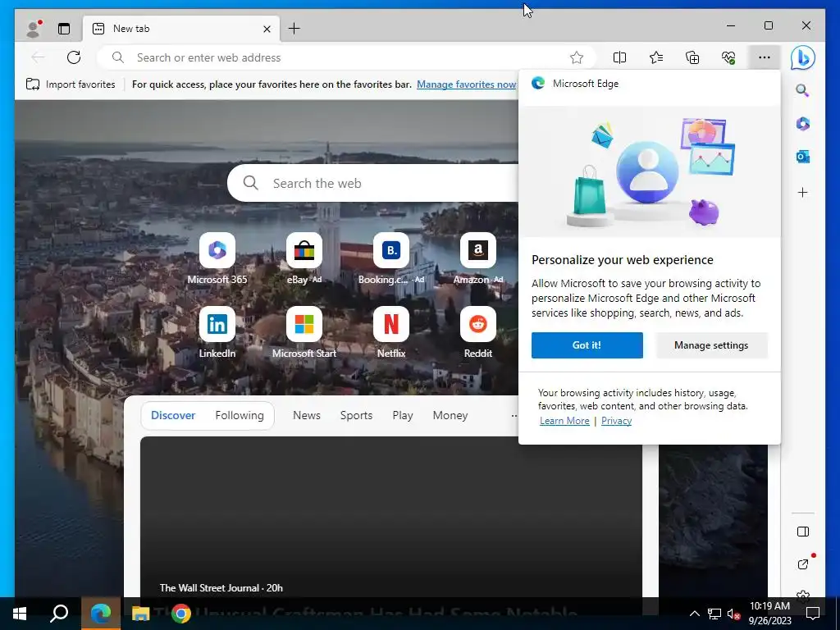Image resolution: width=840 pixels, height=630 pixels.
Task: Launch Google Chrome from taskbar
Action: [181, 614]
